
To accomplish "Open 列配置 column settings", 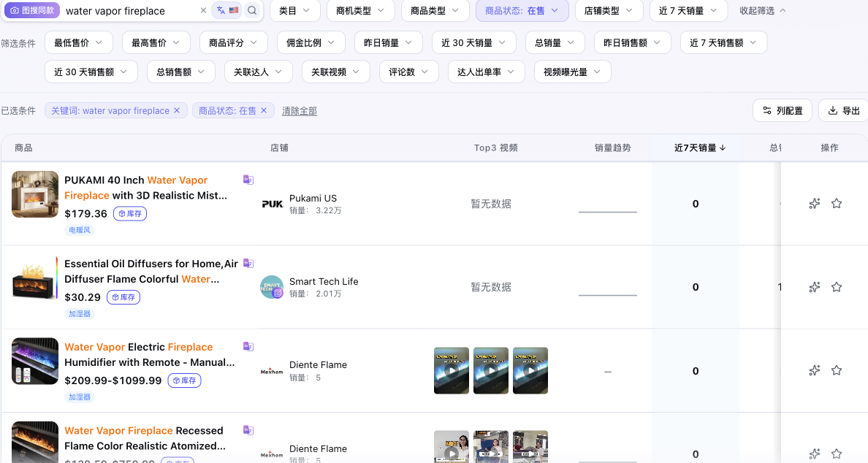I will point(783,110).
